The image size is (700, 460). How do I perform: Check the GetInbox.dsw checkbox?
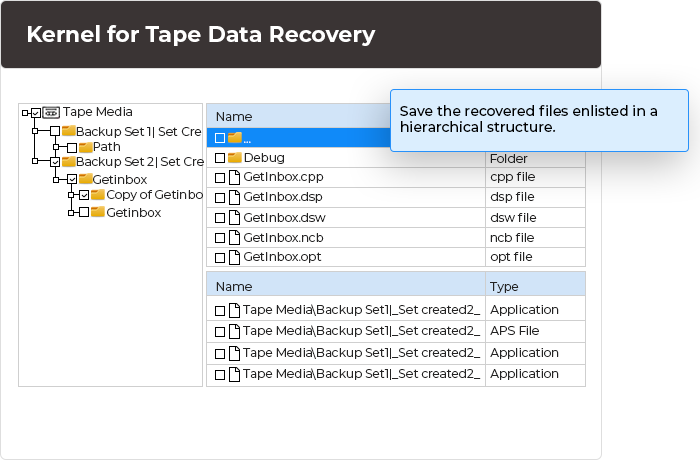[220, 218]
